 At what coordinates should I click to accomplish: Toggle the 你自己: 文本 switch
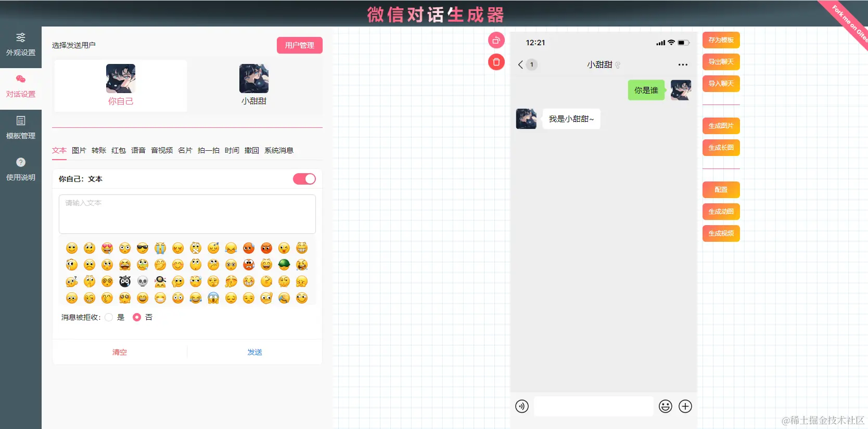[304, 179]
